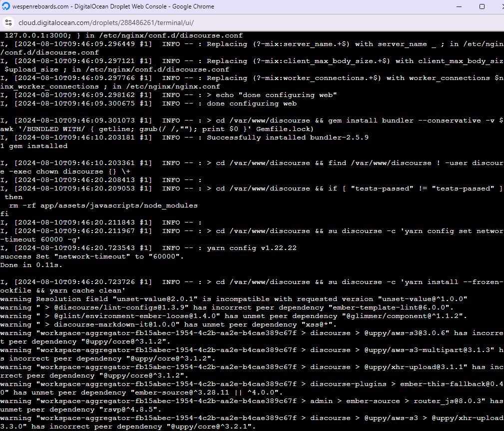Click the discourse-markdown-it@1.0.0 warning line
The width and height of the screenshot is (504, 431).
click(x=168, y=324)
